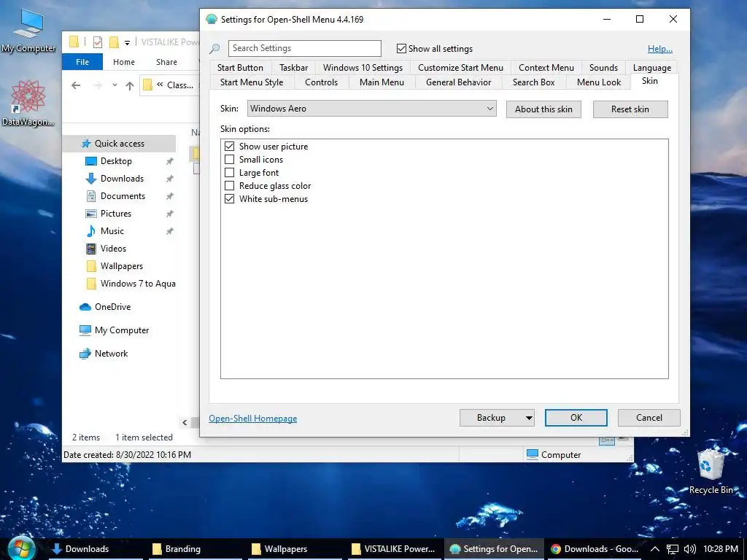Click the Open-Shell shell icon in title bar
This screenshot has width=747, height=560.
211,20
